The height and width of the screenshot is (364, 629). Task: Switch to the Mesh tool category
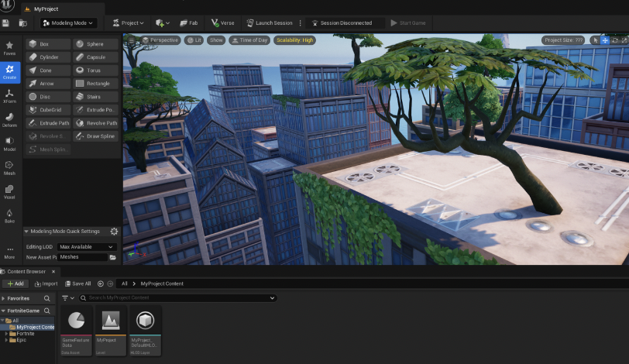(9, 168)
